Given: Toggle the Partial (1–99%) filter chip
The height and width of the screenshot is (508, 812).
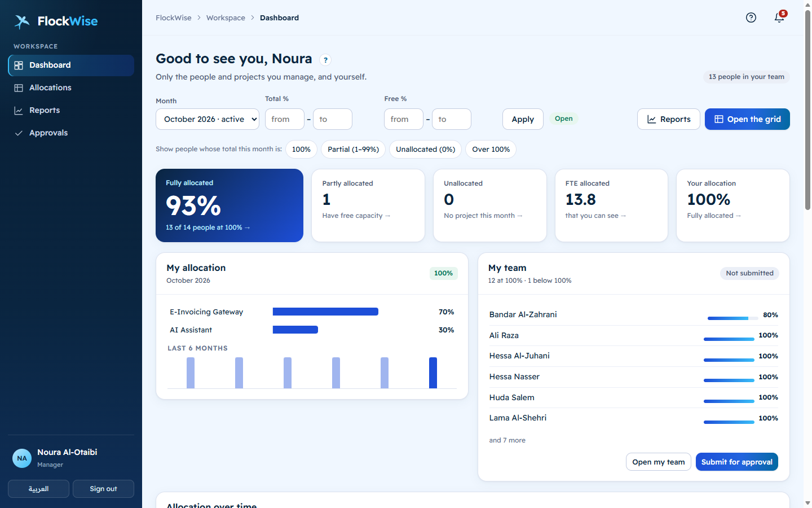Looking at the screenshot, I should tap(354, 150).
